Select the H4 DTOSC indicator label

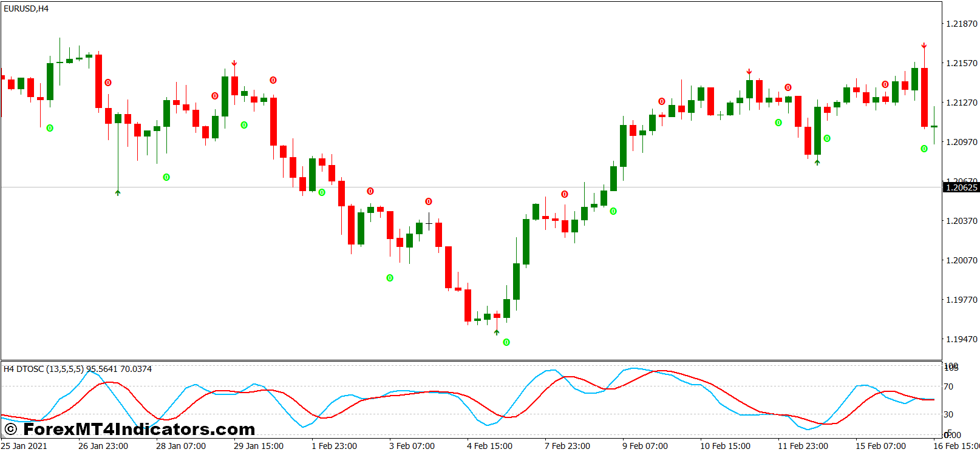pyautogui.click(x=78, y=369)
